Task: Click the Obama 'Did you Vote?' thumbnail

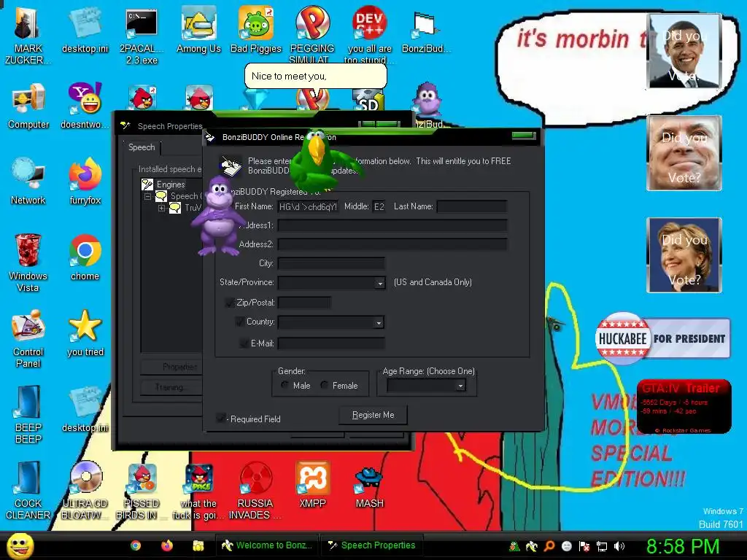Action: pos(684,51)
